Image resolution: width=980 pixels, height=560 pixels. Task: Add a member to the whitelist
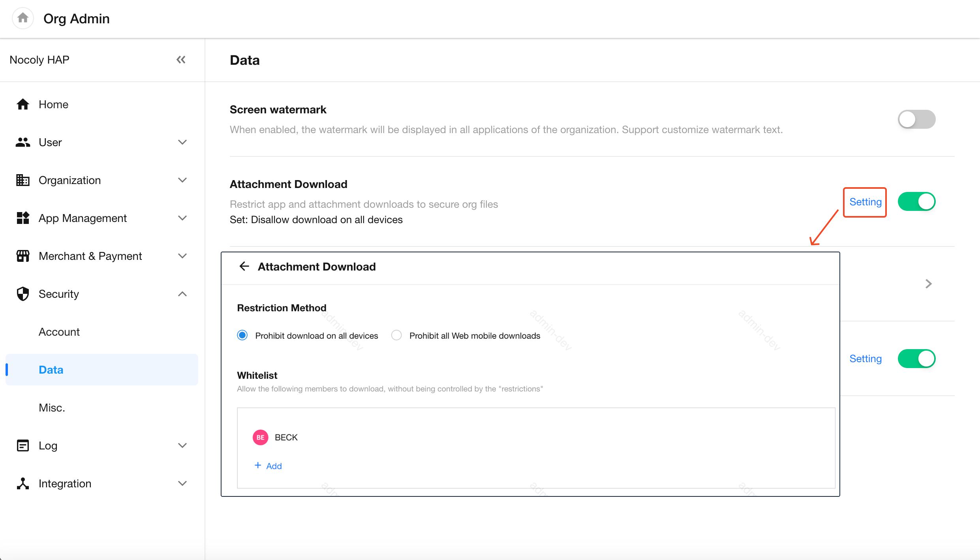[268, 466]
